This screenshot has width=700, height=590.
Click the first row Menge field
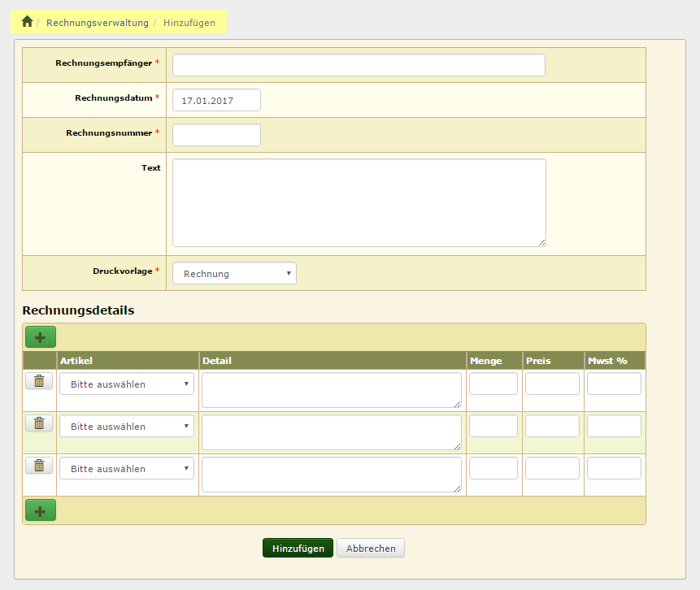[x=493, y=384]
